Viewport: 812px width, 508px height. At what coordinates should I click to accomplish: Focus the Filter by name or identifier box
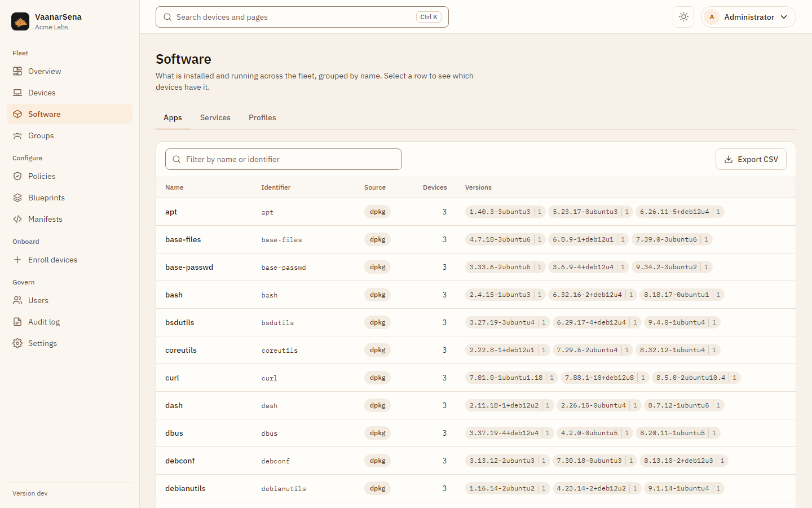(x=284, y=159)
